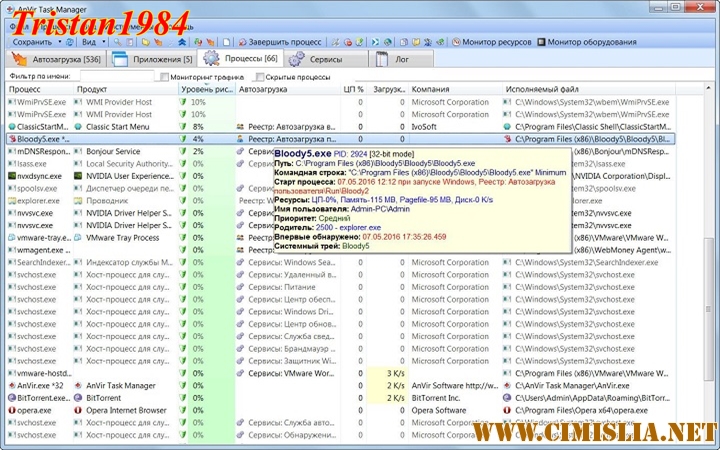
Task: Sort by the Уровень риска column header
Action: point(207,89)
